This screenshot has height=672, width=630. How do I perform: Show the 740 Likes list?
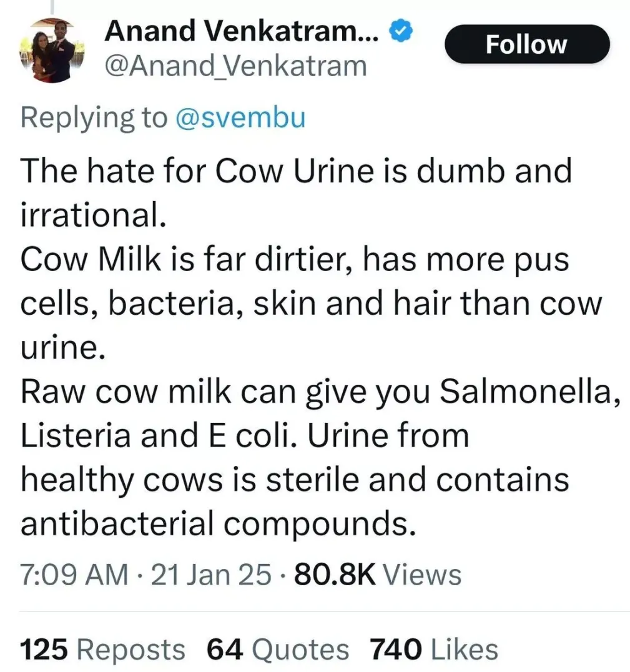(x=434, y=650)
